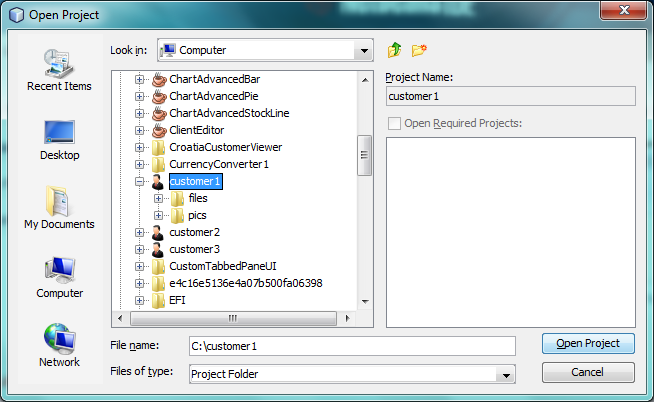Click the Open Project button

588,343
